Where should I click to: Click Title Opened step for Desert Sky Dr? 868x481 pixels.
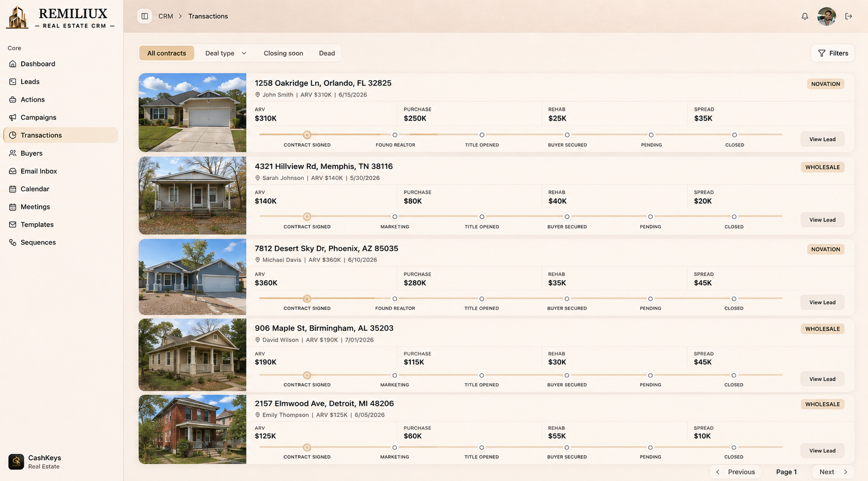482,299
